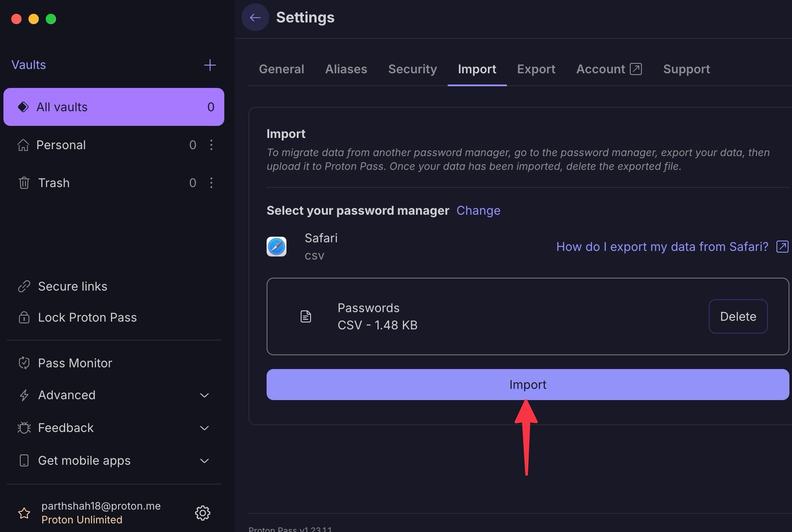Open Trash three-dot options menu
Viewport: 792px width, 532px height.
coord(211,183)
